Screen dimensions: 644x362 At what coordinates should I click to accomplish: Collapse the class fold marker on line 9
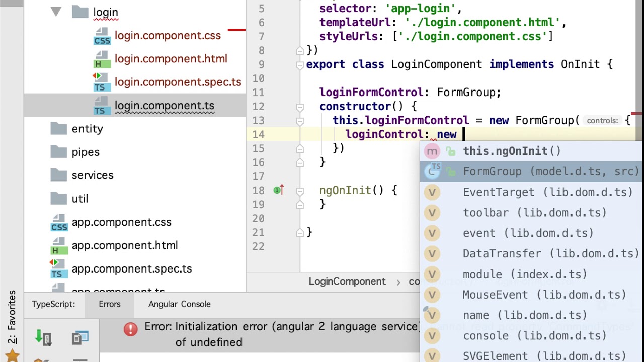coord(300,64)
